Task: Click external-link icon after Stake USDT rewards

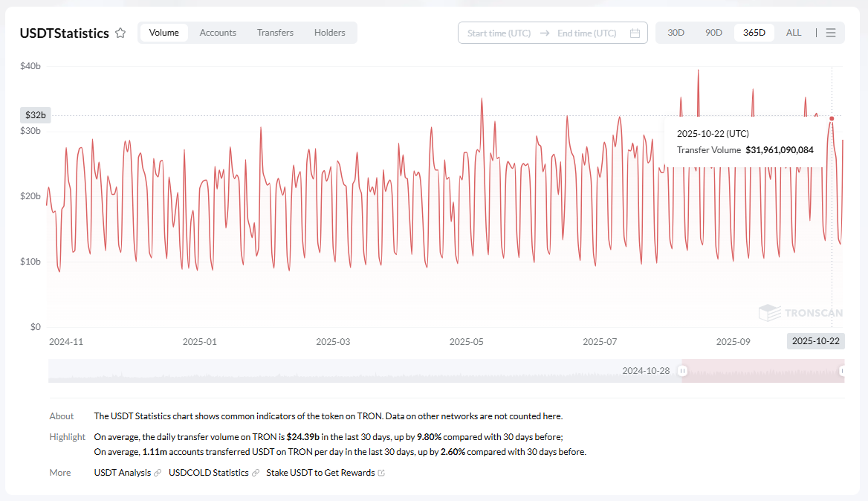Action: point(382,473)
